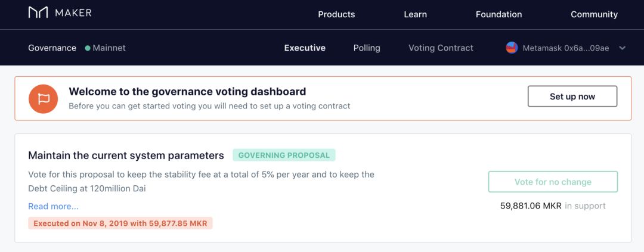Click the Governing Proposal badge
The image size is (644, 252).
pyautogui.click(x=284, y=155)
